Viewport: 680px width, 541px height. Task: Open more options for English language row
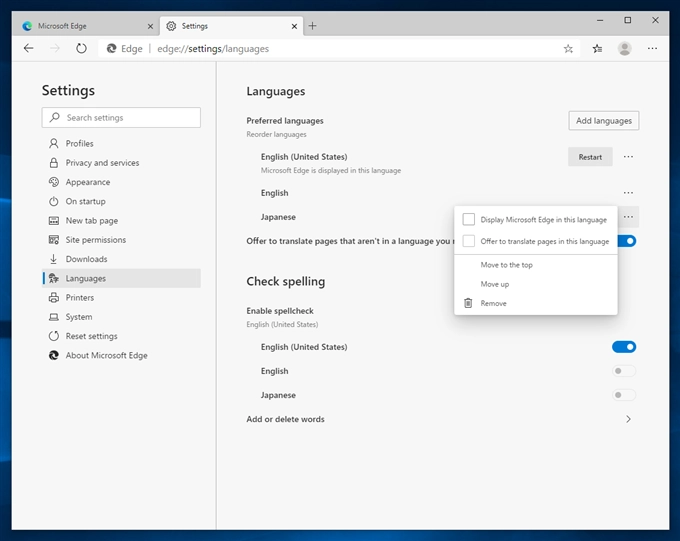[628, 193]
